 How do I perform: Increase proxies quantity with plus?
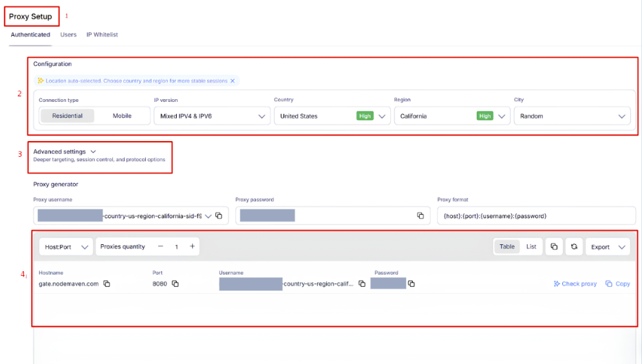192,246
